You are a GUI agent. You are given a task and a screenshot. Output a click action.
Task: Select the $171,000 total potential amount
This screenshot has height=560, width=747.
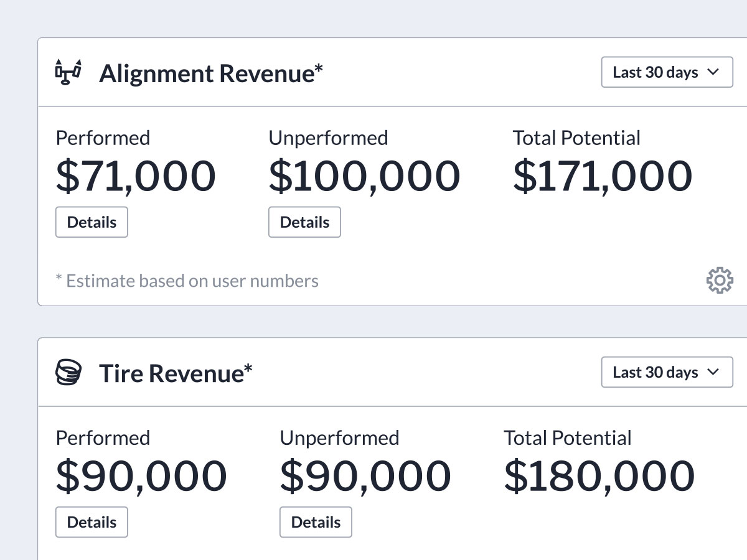[x=603, y=176]
